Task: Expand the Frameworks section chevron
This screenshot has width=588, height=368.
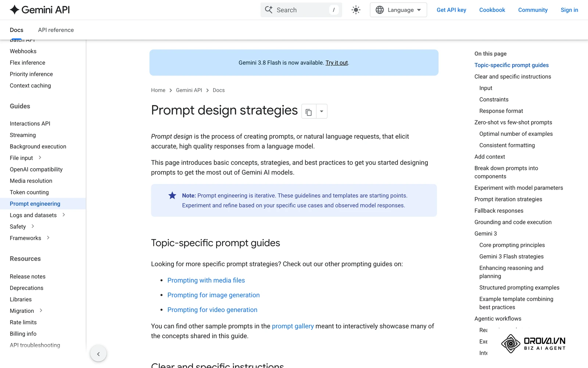Action: [48, 238]
